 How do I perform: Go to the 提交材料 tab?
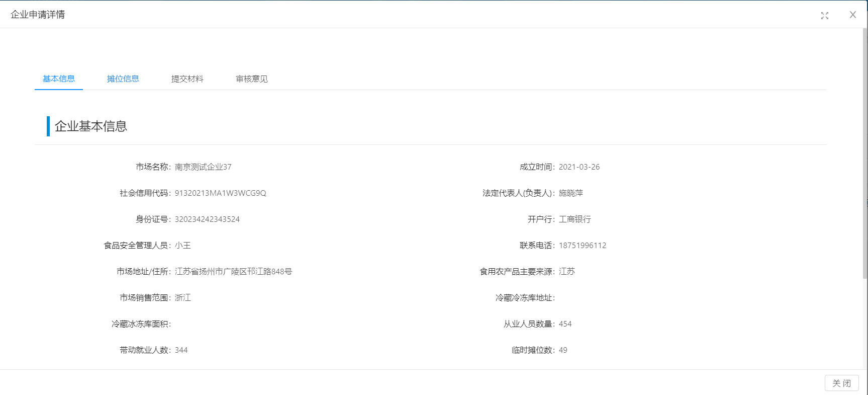pos(187,79)
